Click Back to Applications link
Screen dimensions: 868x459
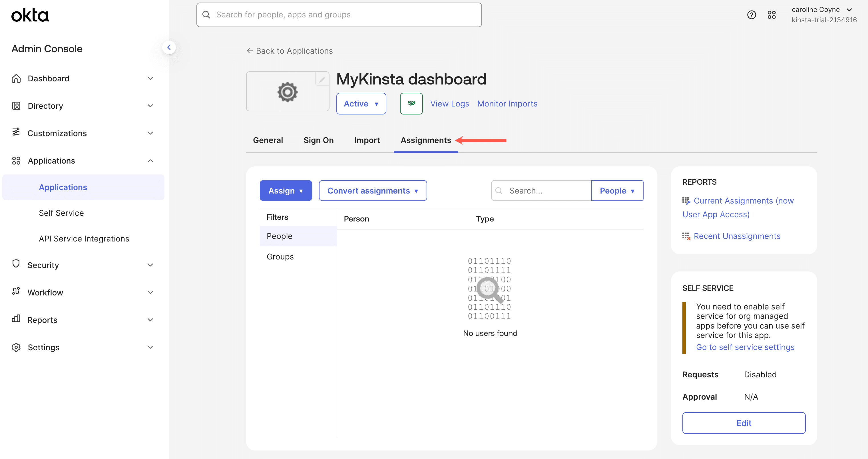tap(290, 51)
